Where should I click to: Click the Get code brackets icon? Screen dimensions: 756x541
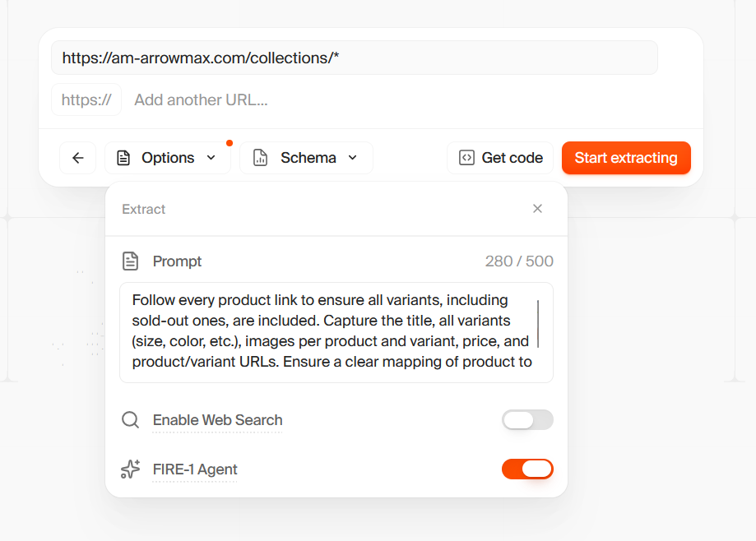point(466,158)
